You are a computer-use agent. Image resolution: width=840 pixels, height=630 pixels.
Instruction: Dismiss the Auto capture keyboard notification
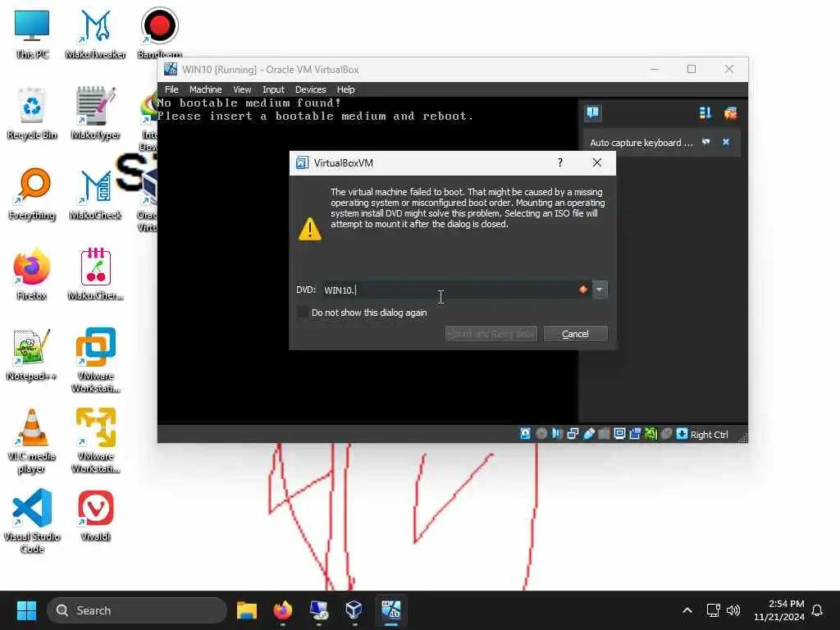click(726, 143)
